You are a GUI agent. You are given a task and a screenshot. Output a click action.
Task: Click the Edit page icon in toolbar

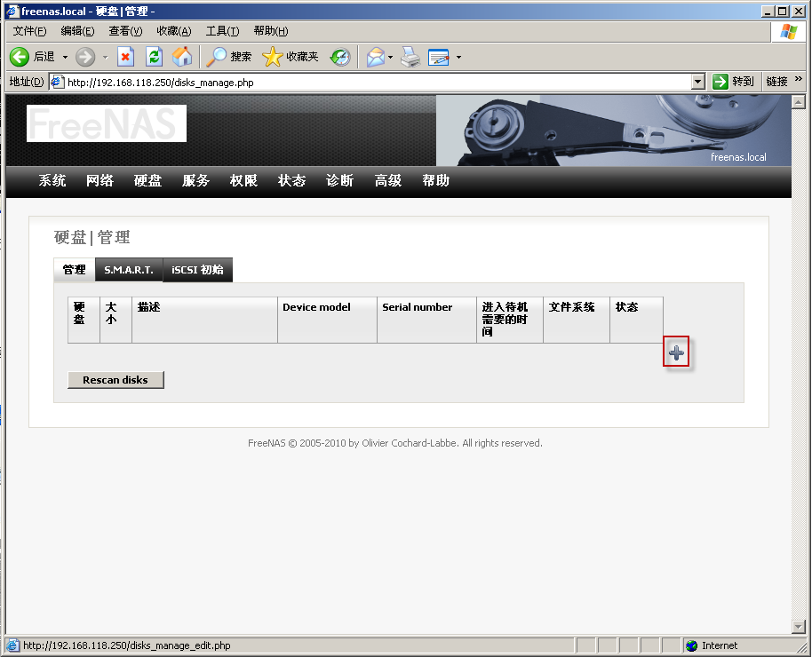click(439, 57)
